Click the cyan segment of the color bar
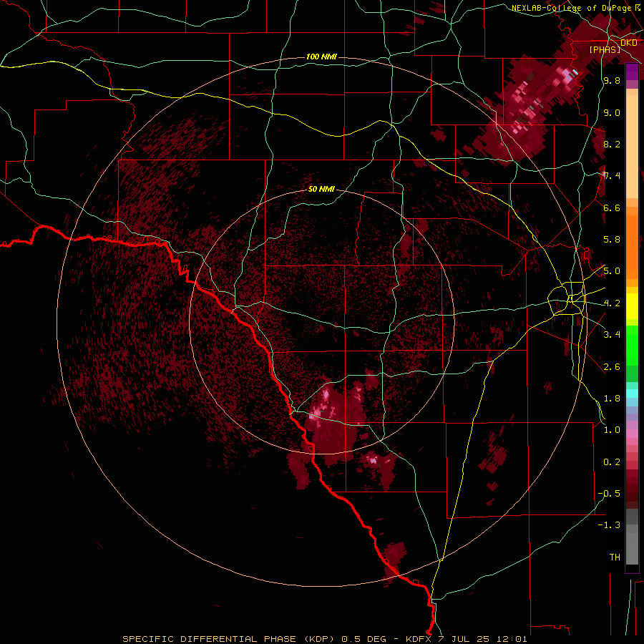Image resolution: width=644 pixels, height=644 pixels. pos(632,393)
